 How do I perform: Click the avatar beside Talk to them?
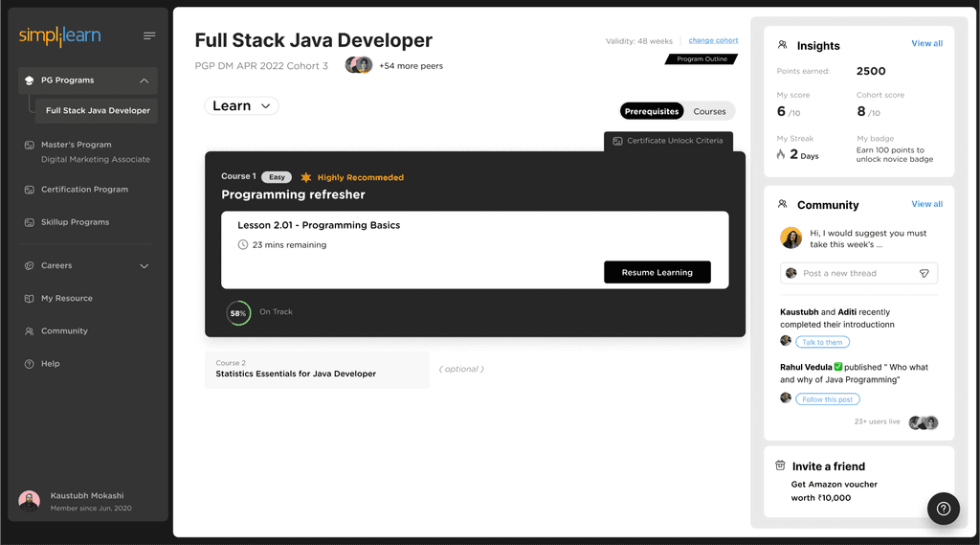(786, 341)
